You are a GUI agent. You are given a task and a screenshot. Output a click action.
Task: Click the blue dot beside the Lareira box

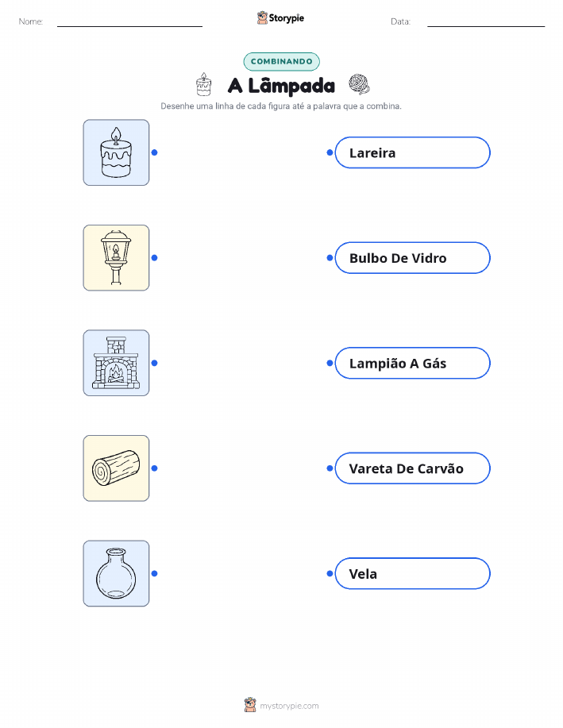point(330,152)
